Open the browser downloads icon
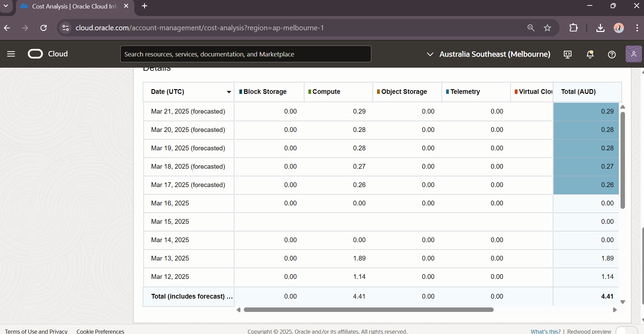 pos(600,28)
